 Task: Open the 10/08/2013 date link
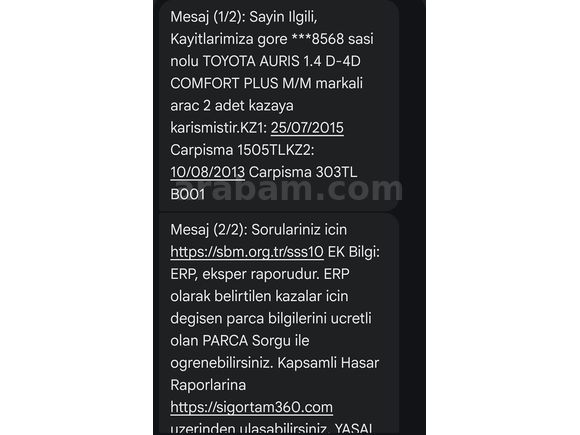[x=208, y=172]
